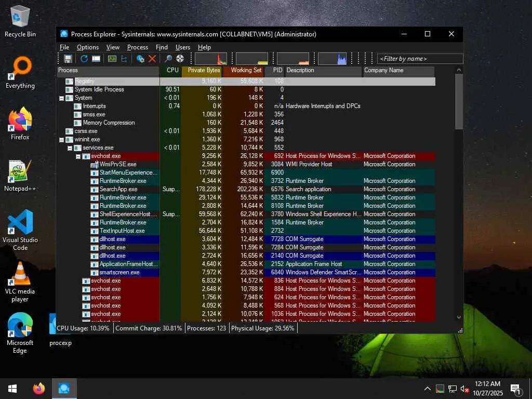Collapse the services.exe tree node
The image size is (532, 399).
point(70,148)
